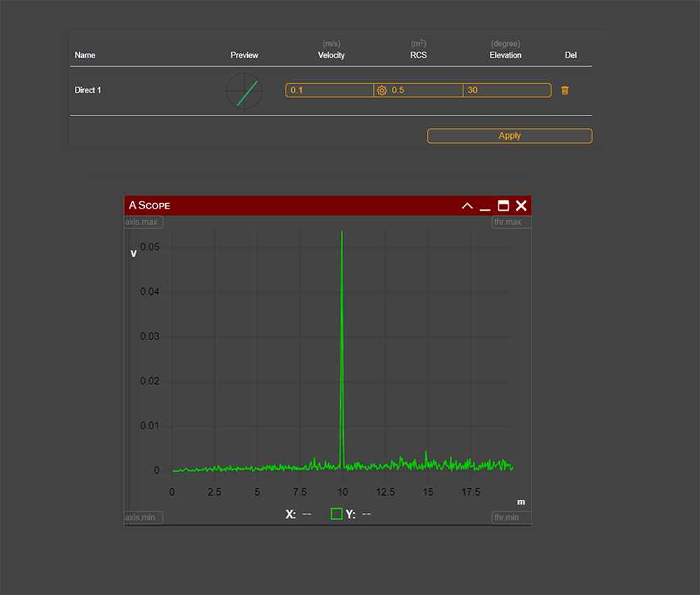The image size is (700, 595).
Task: Toggle the thr.min threshold control
Action: [x=511, y=517]
